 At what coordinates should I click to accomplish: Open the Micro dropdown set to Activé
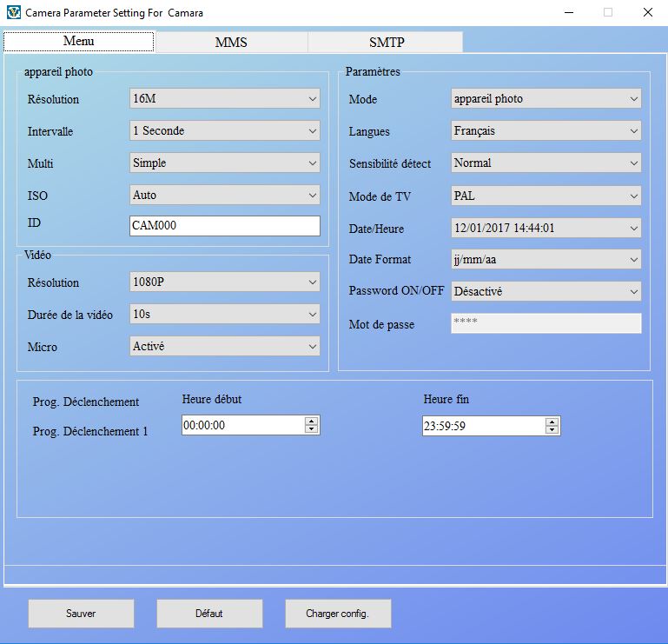[x=224, y=346]
